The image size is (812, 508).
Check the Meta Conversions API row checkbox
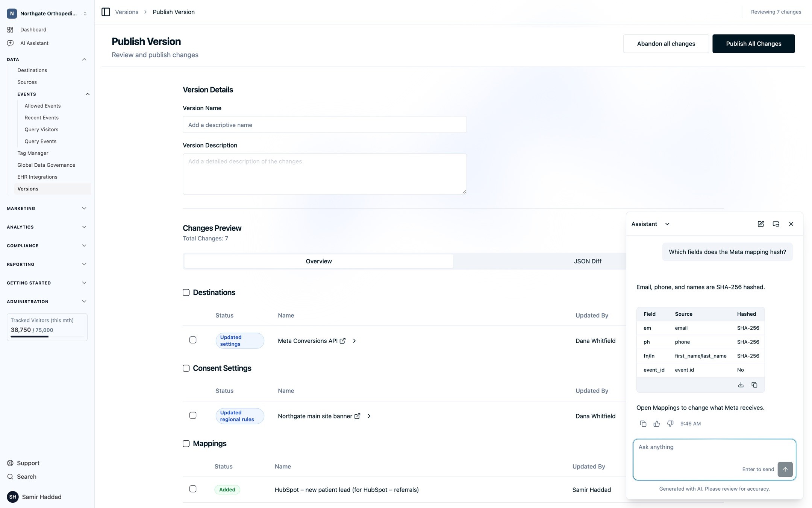point(193,340)
